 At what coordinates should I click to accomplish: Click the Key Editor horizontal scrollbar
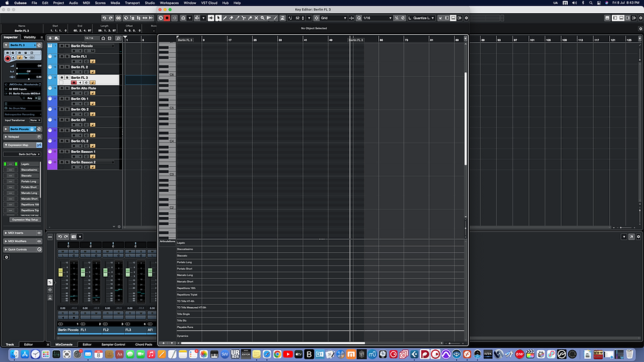[x=273, y=343]
